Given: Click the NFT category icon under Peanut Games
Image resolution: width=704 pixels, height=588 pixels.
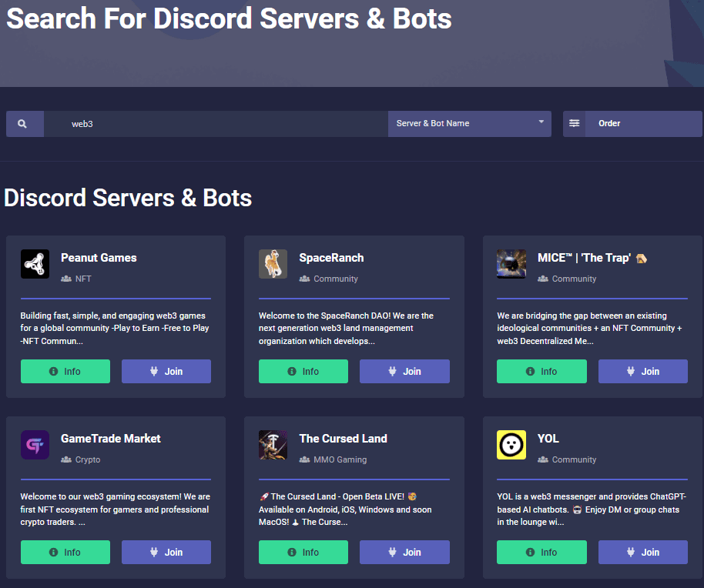Looking at the screenshot, I should click(66, 279).
